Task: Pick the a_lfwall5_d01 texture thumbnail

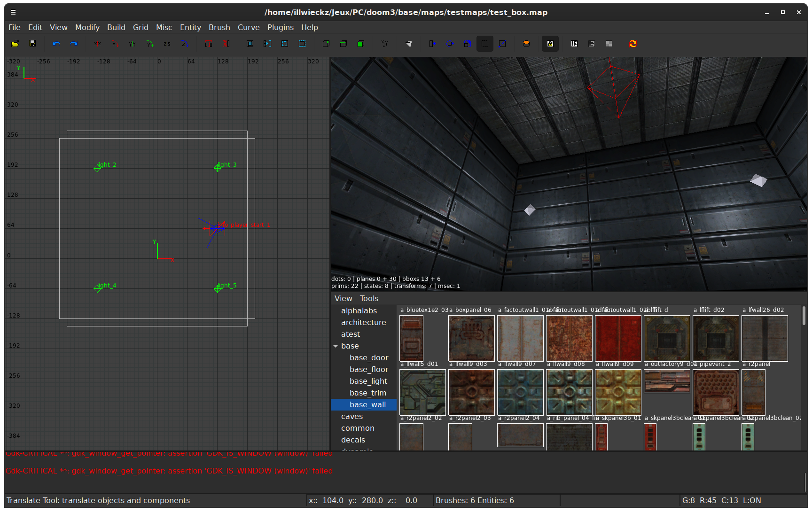Action: tap(422, 392)
